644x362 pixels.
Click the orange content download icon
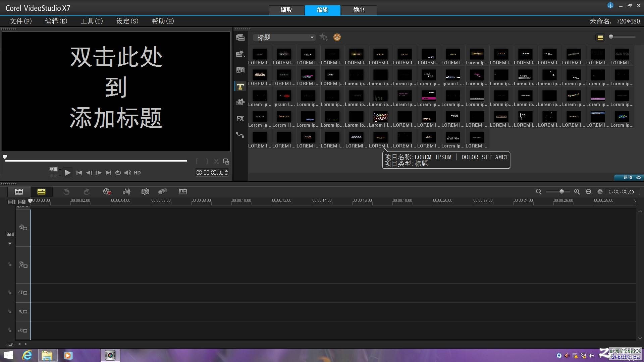click(x=337, y=37)
